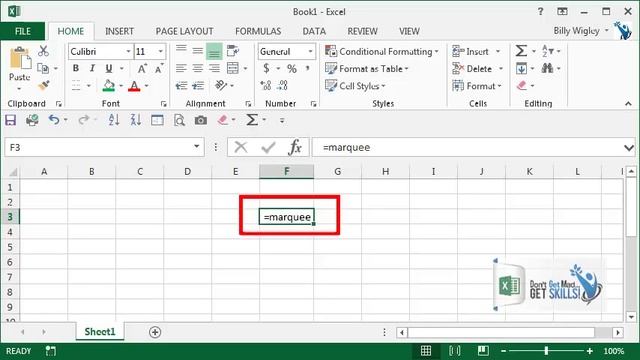
Task: Open the Borders dropdown arrow
Action: tap(89, 86)
